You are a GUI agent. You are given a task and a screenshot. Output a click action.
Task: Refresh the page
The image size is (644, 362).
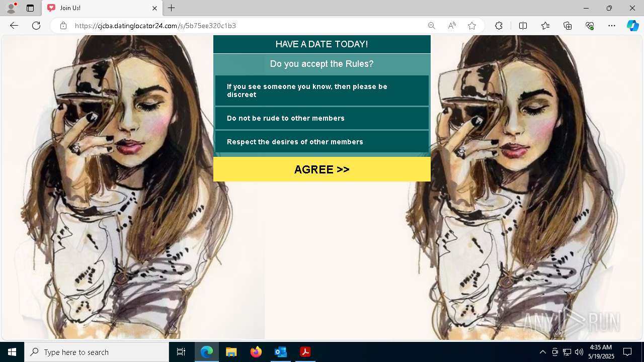[36, 26]
